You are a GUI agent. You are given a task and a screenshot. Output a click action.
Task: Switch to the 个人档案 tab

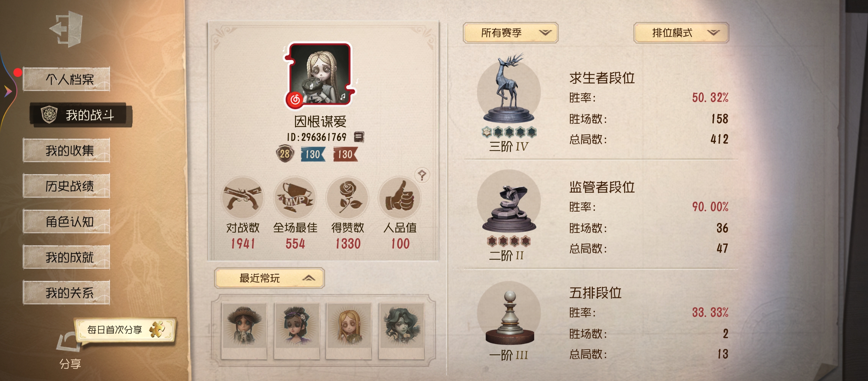coord(66,79)
